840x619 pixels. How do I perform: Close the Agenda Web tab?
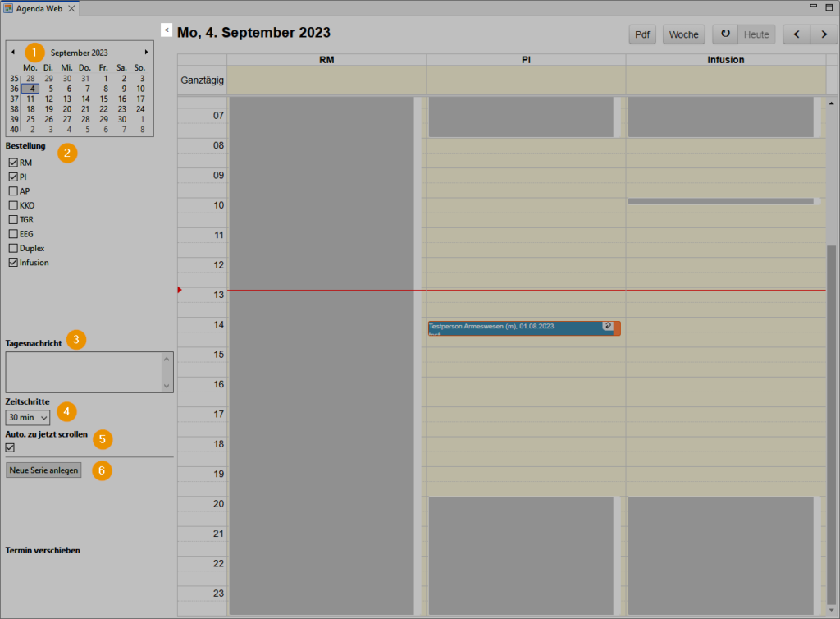[71, 8]
